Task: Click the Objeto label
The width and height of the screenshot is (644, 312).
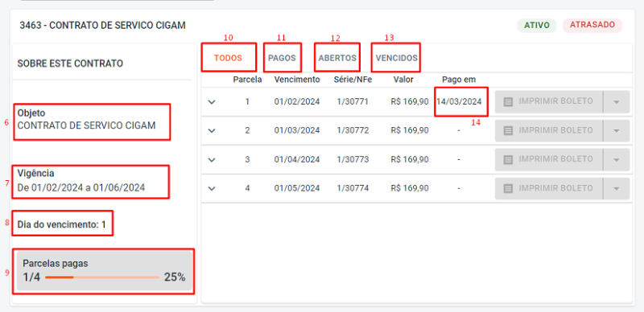Action: [31, 113]
